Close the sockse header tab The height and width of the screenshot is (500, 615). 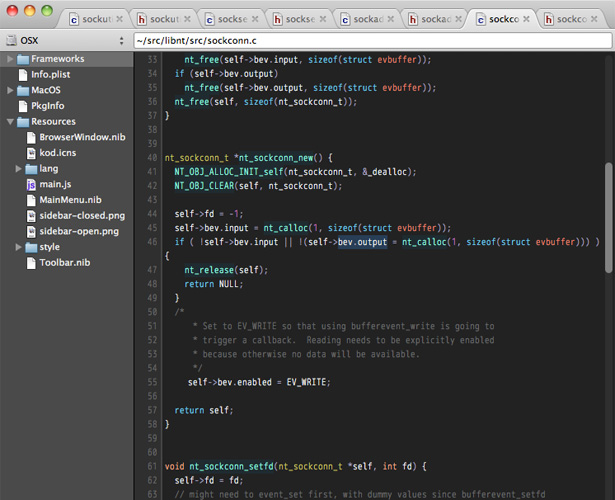[323, 19]
